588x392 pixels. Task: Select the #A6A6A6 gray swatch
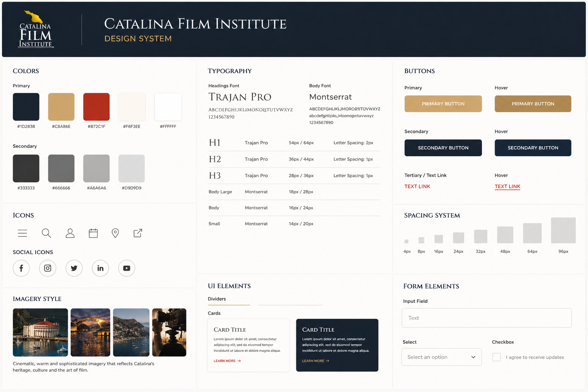click(96, 168)
